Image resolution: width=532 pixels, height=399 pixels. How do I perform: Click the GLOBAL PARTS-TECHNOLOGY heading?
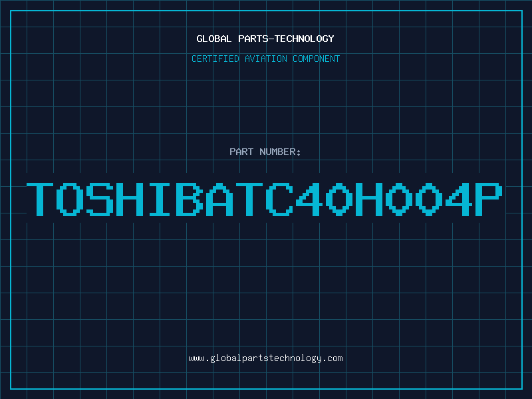point(265,39)
